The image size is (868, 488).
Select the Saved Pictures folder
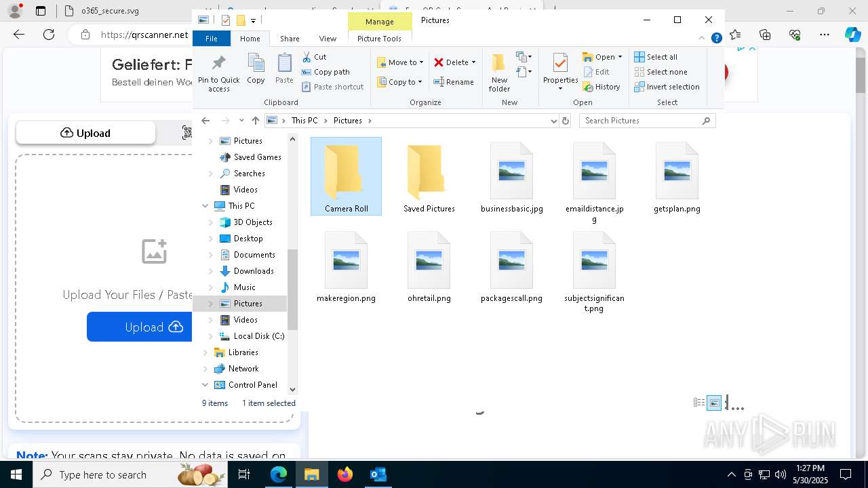[x=429, y=178]
